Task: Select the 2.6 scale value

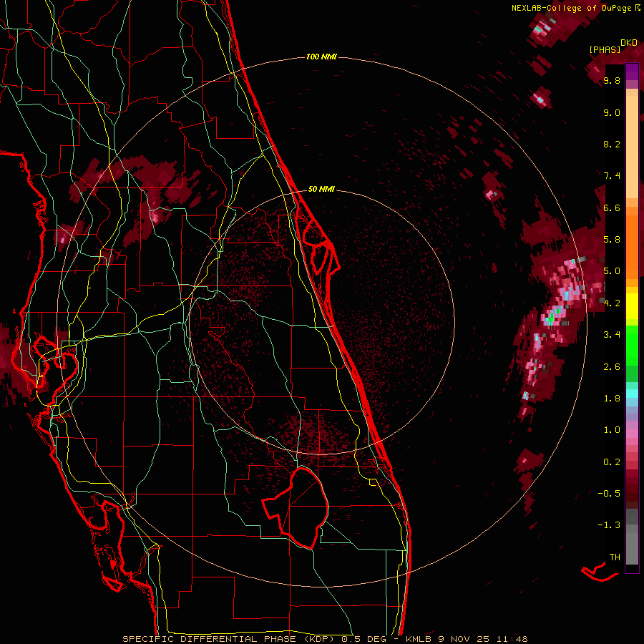Action: pyautogui.click(x=612, y=367)
